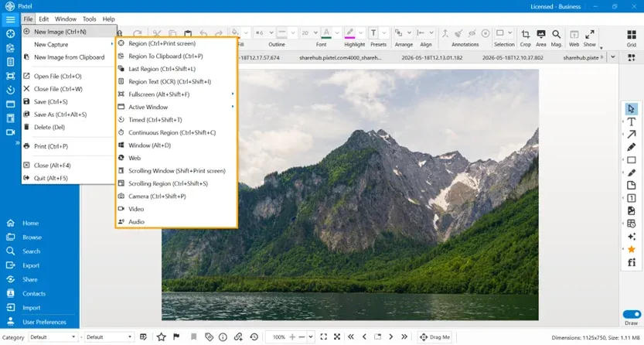Open image info icon
Image resolution: width=644 pixels, height=345 pixels.
(223, 337)
